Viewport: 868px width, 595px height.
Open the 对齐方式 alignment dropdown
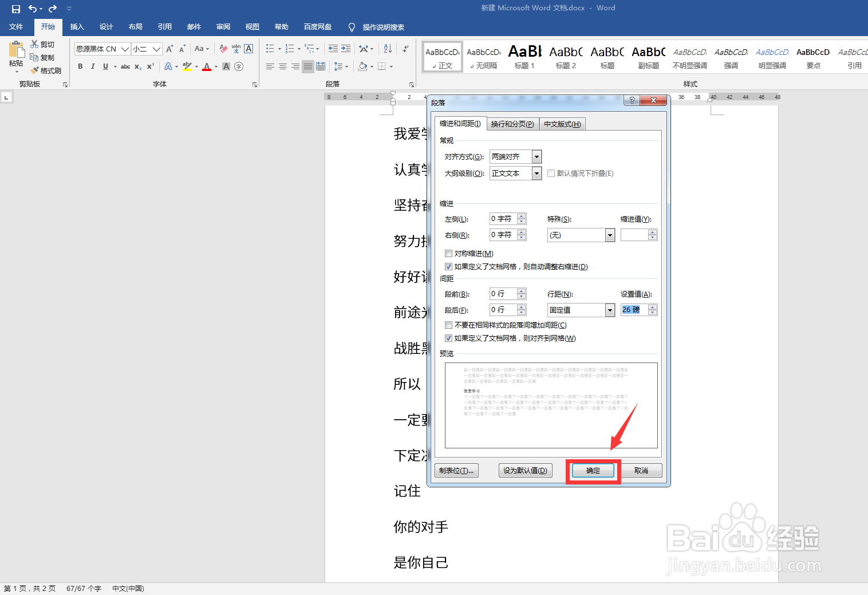point(536,156)
